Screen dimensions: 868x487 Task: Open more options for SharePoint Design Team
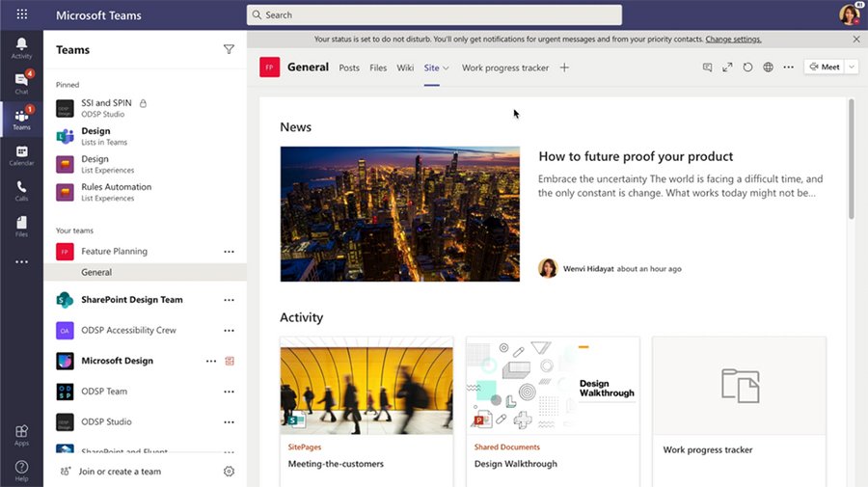(x=229, y=300)
